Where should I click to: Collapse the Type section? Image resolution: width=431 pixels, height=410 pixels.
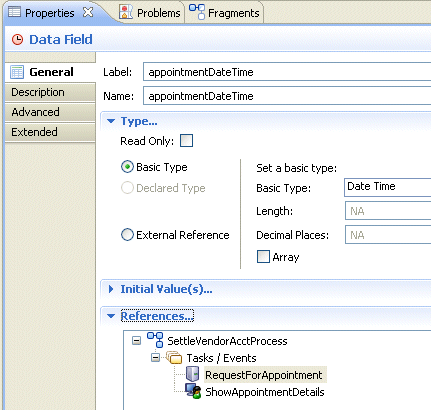(111, 121)
